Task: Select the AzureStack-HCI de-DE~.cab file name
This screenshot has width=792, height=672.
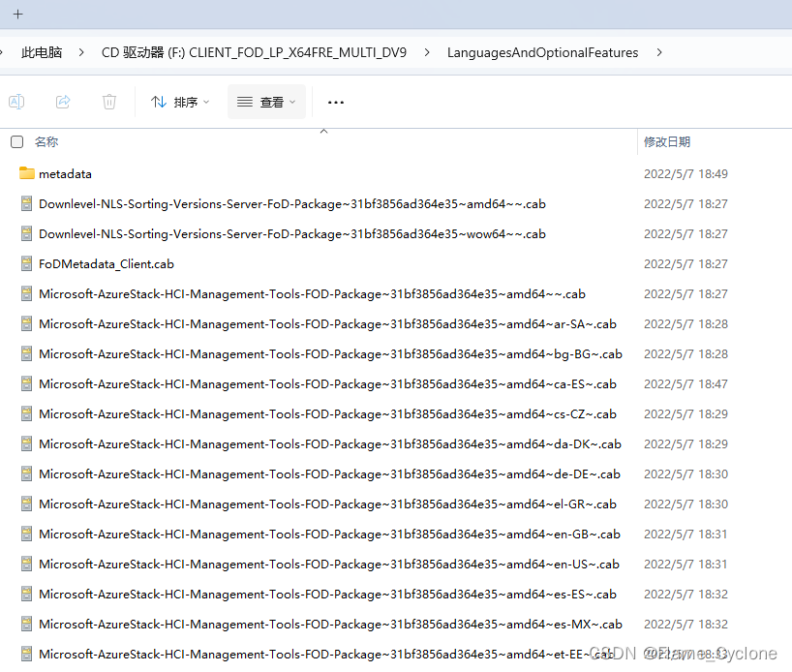Action: click(330, 474)
